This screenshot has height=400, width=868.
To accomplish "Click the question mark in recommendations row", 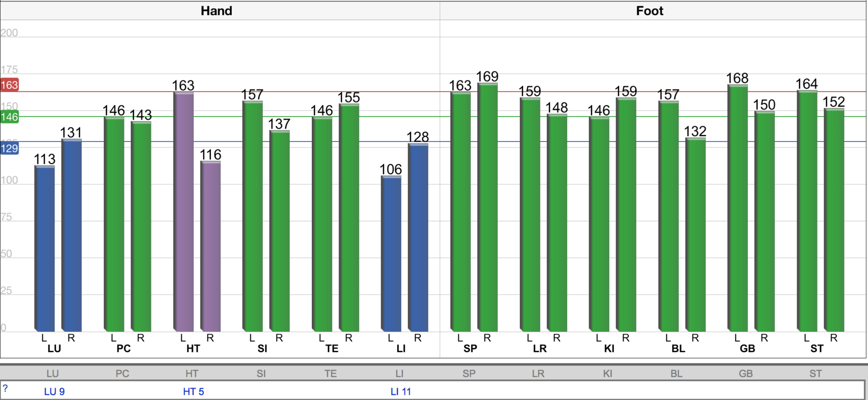I will (5, 388).
